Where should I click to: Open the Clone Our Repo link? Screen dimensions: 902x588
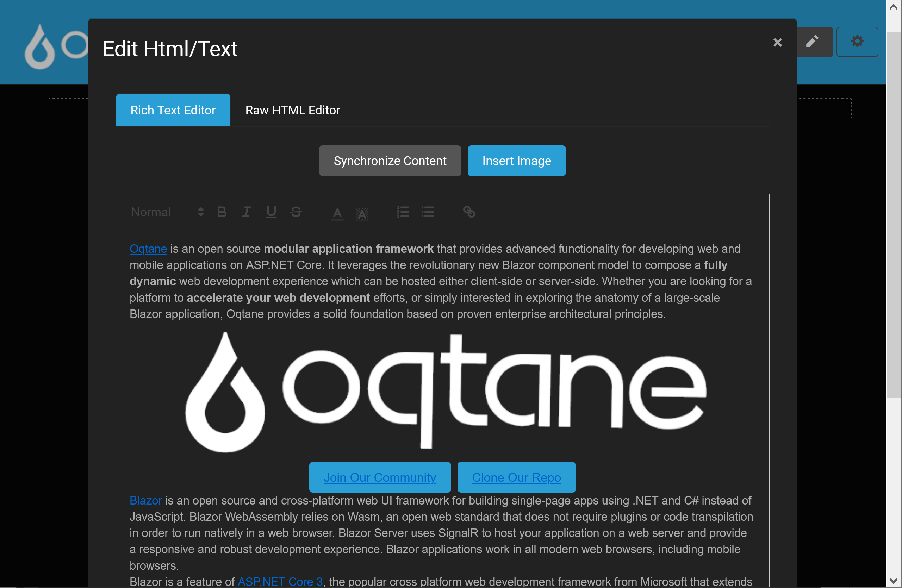pos(516,477)
